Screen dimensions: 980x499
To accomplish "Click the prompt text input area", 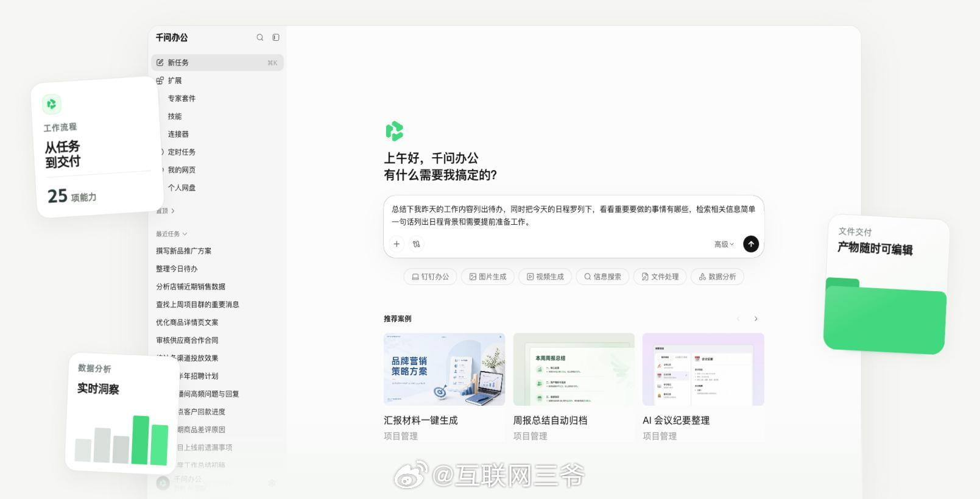I will [574, 216].
